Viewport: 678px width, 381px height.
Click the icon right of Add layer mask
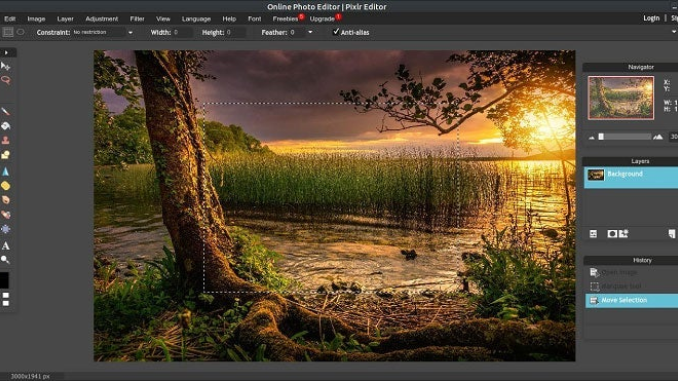(624, 234)
